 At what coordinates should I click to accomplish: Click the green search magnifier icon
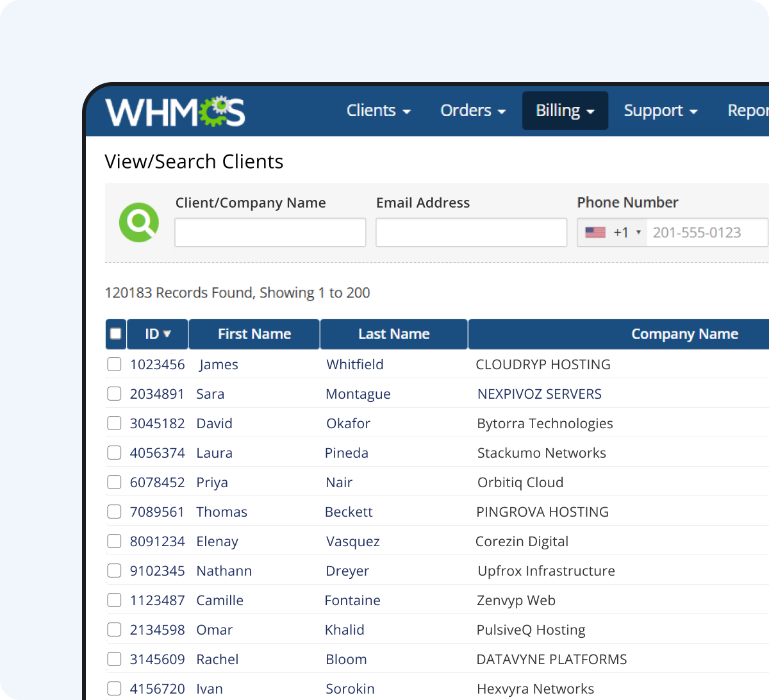[139, 222]
